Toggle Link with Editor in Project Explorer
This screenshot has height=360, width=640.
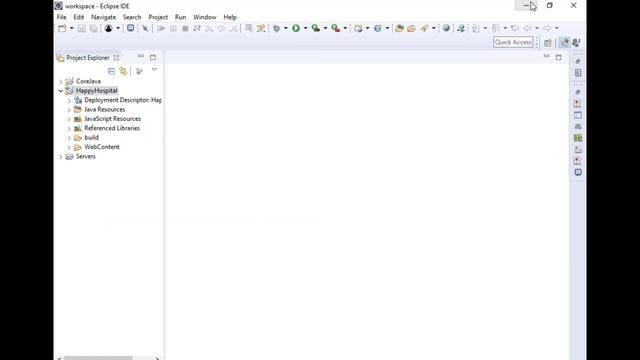point(123,71)
